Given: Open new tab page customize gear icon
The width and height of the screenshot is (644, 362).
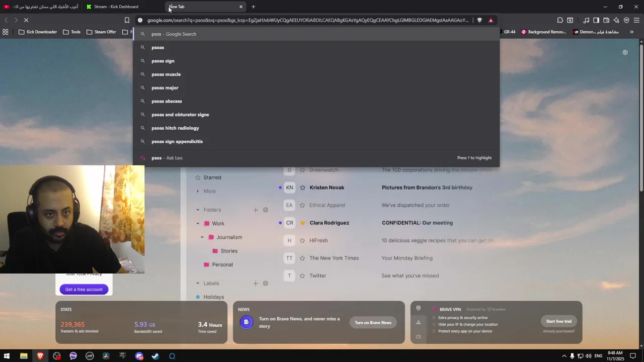Looking at the screenshot, I should 625,52.
